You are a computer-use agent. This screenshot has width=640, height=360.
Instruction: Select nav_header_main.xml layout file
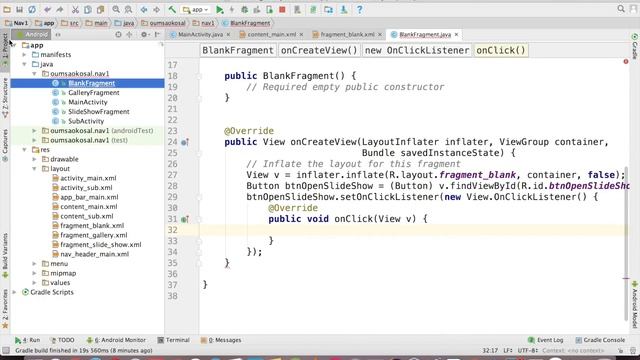94,254
